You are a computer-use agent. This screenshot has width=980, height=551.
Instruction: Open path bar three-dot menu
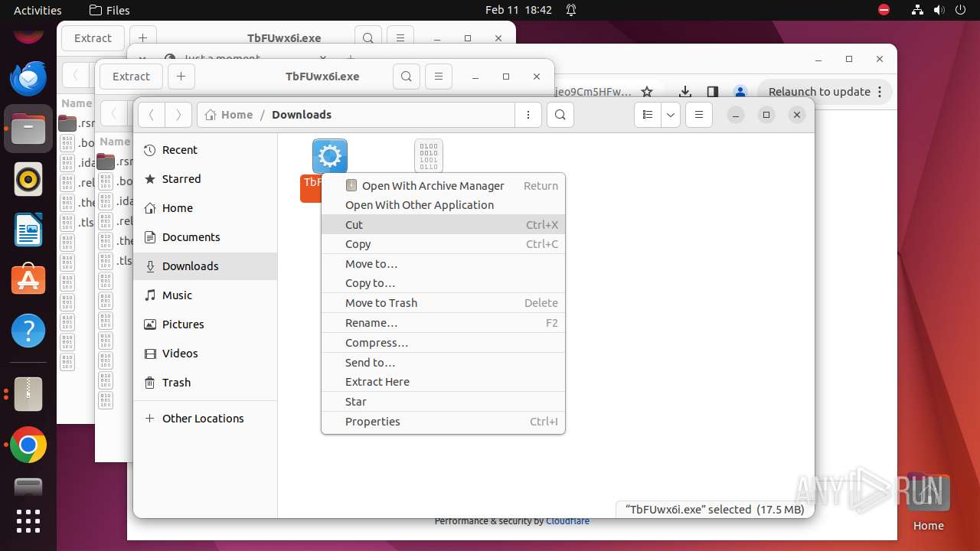528,115
